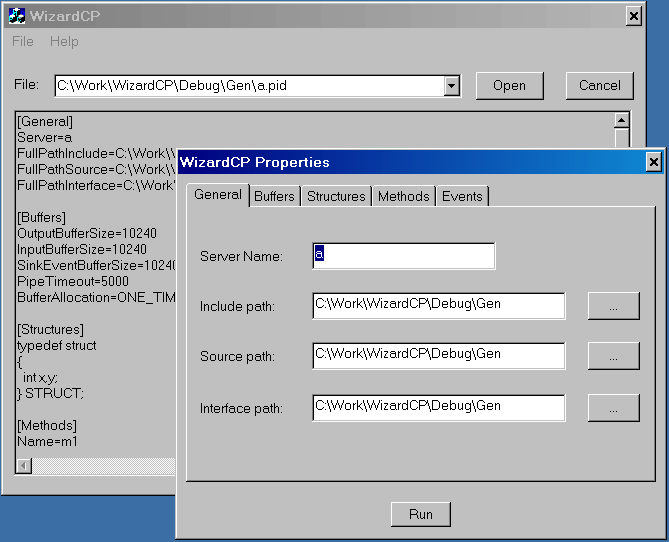
Task: Expand the File path dropdown arrow
Action: 452,86
